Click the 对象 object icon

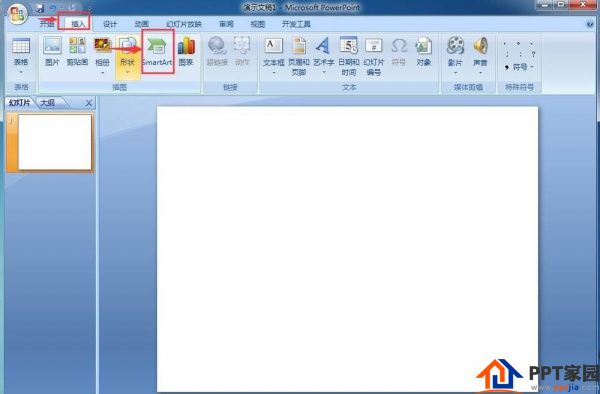424,52
